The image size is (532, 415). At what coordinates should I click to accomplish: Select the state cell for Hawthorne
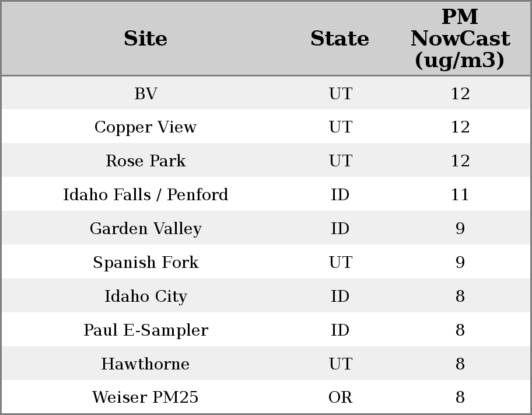point(340,364)
